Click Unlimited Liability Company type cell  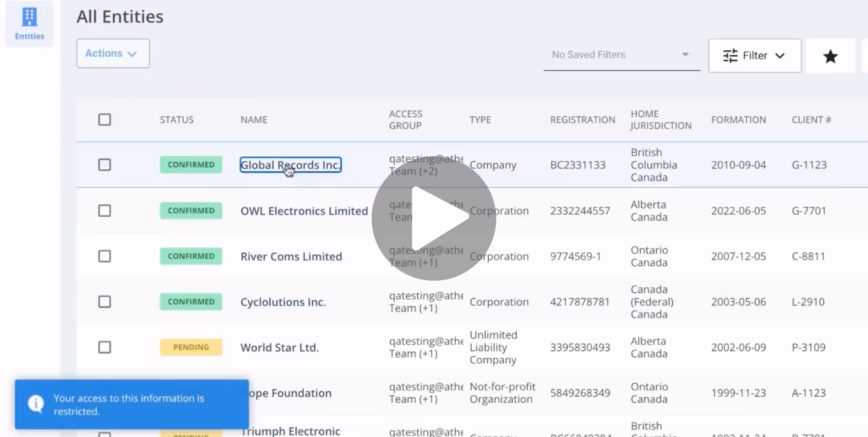tap(493, 347)
